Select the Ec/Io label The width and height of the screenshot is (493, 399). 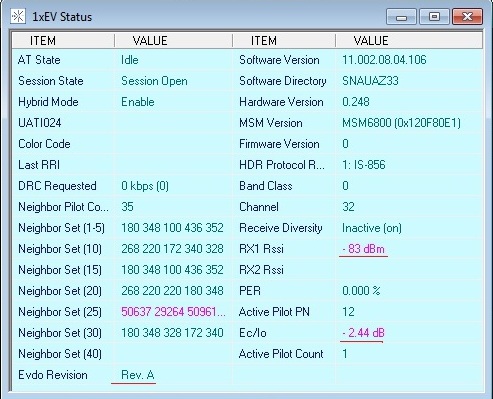tap(252, 333)
